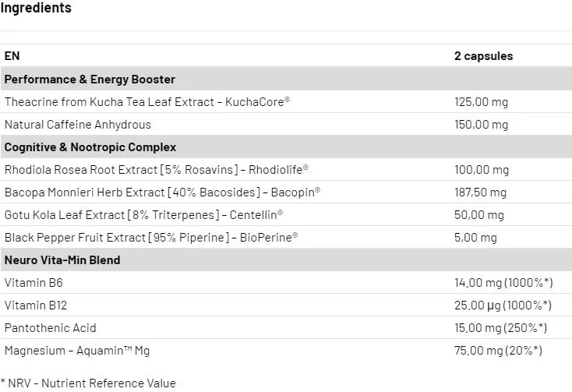Click Theacrine from Kucha Tea Leaf Extract row

click(286, 102)
